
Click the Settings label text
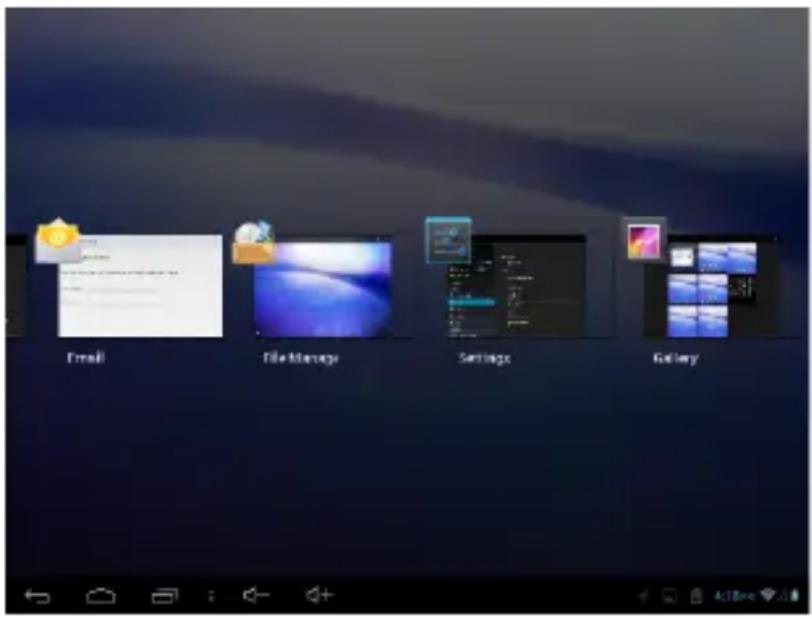(x=484, y=358)
